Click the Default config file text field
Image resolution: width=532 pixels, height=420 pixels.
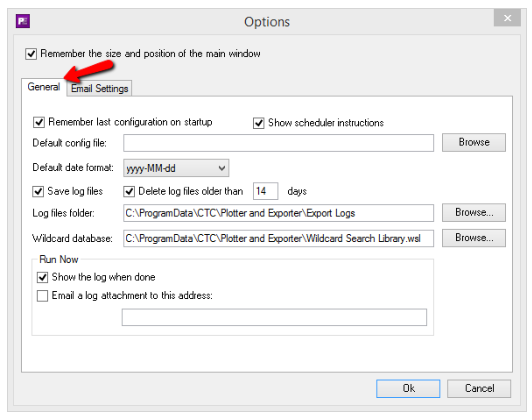click(x=278, y=143)
